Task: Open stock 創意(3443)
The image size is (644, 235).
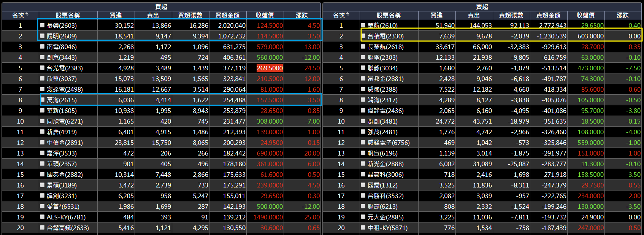Action: point(62,57)
